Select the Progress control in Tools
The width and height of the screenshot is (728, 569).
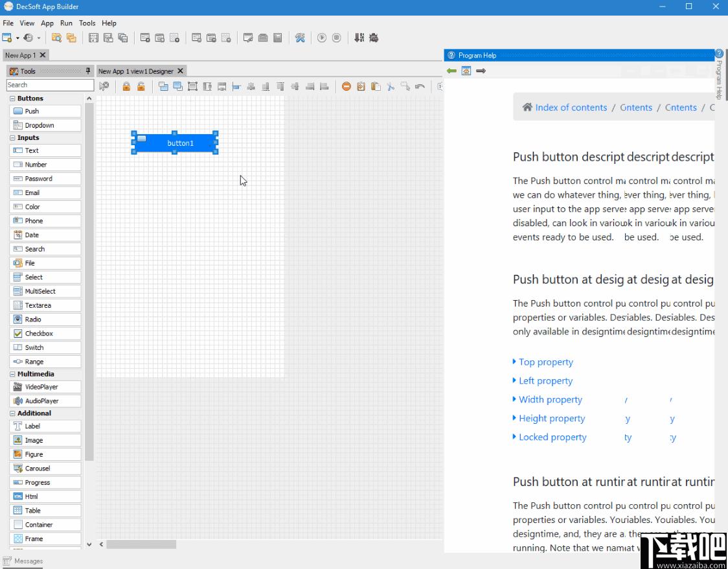(x=45, y=483)
